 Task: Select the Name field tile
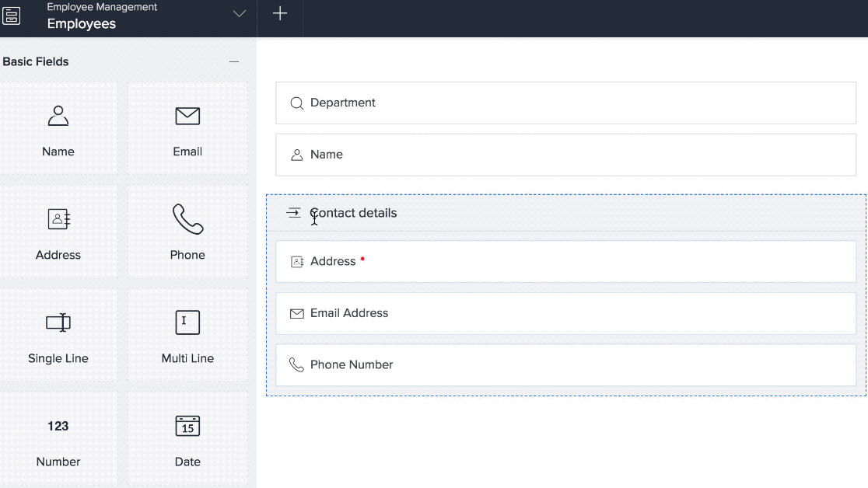(58, 129)
